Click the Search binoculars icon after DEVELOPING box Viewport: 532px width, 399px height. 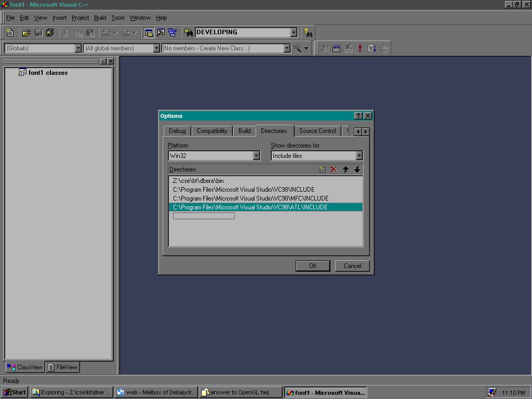(308, 33)
